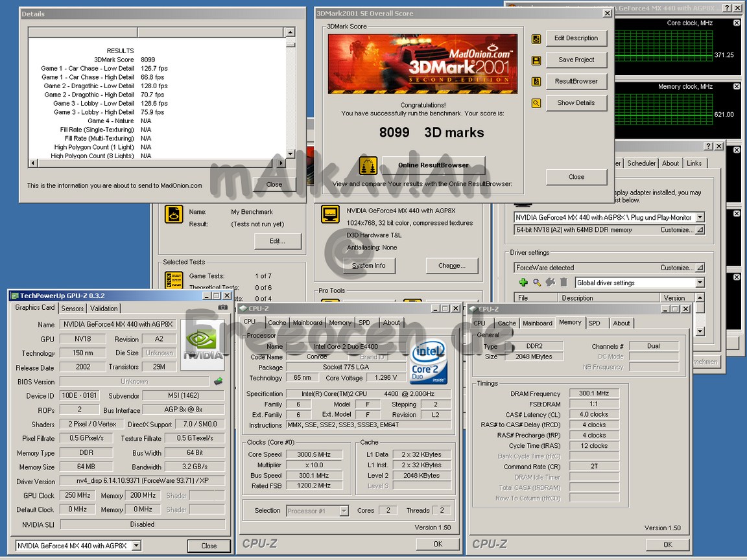The width and height of the screenshot is (747, 560).
Task: Click the floppy disk icon beside Save Project
Action: 536,60
